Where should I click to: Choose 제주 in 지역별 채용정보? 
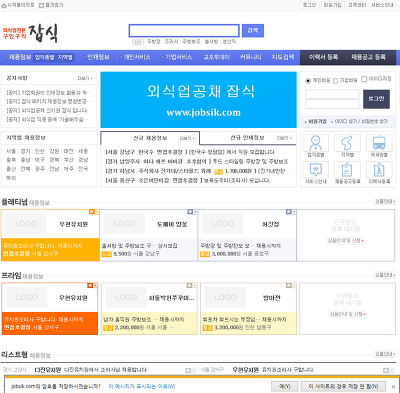[x=68, y=169]
